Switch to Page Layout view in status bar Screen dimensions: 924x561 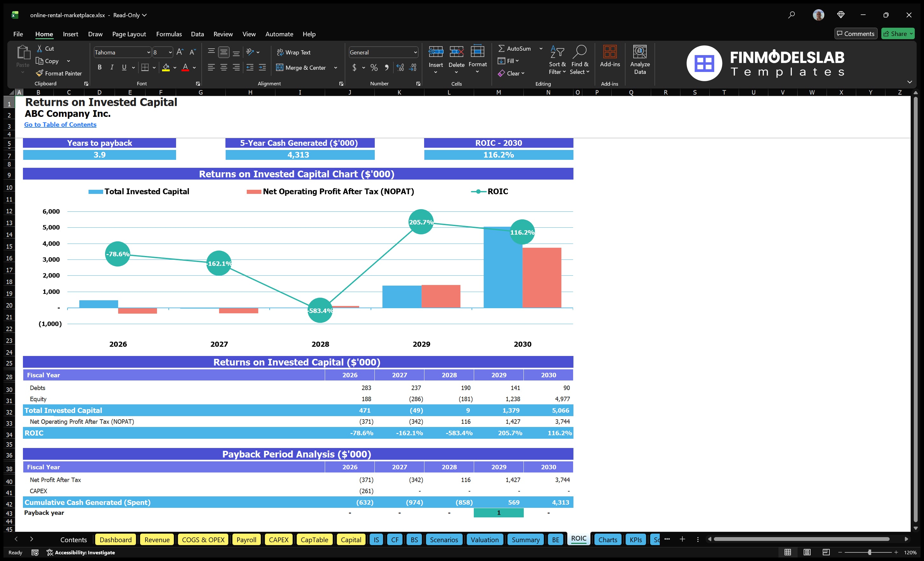(807, 552)
